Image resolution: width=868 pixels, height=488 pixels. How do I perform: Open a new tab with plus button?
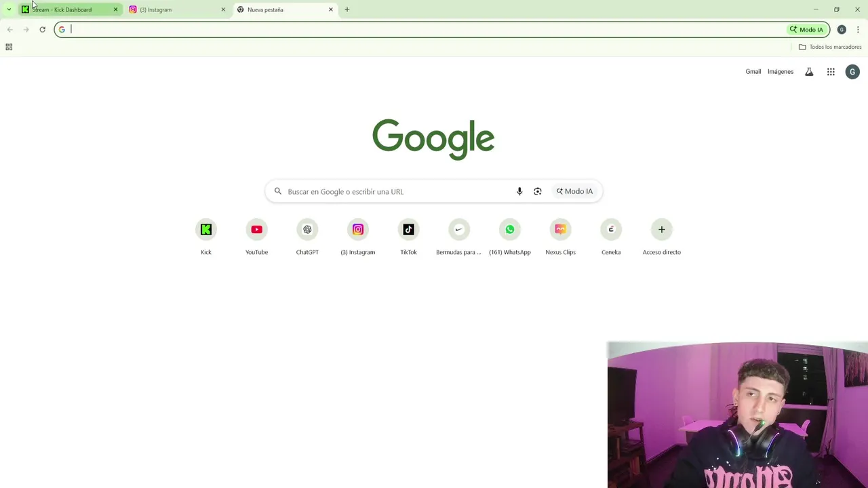[x=347, y=9]
